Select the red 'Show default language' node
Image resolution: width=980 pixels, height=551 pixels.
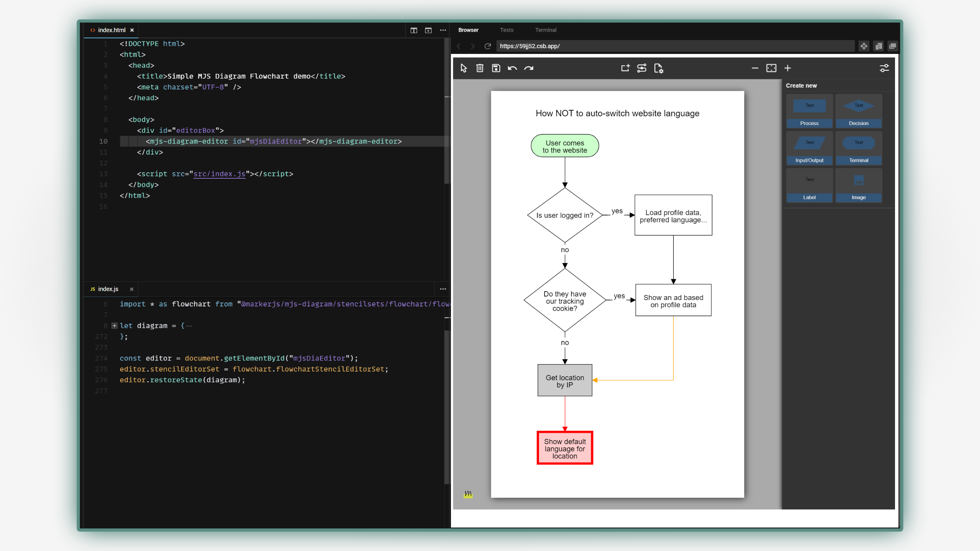(x=565, y=448)
